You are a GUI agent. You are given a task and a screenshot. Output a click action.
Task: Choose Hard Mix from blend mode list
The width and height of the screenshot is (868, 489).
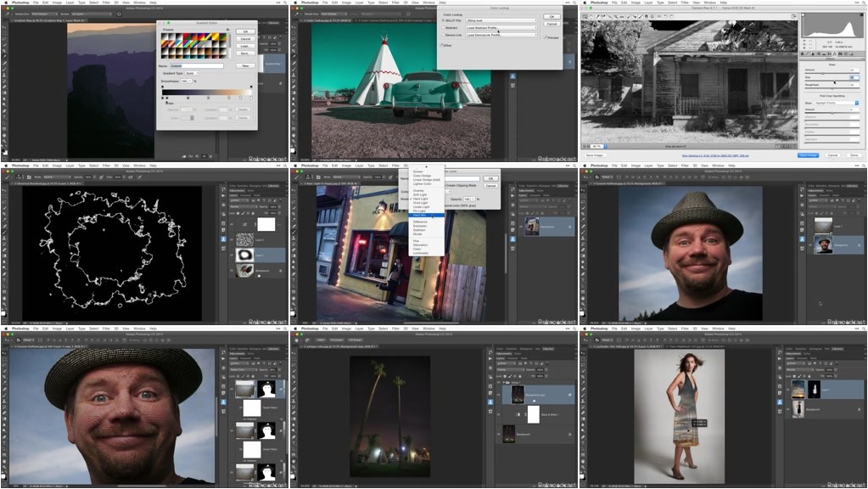click(x=427, y=216)
